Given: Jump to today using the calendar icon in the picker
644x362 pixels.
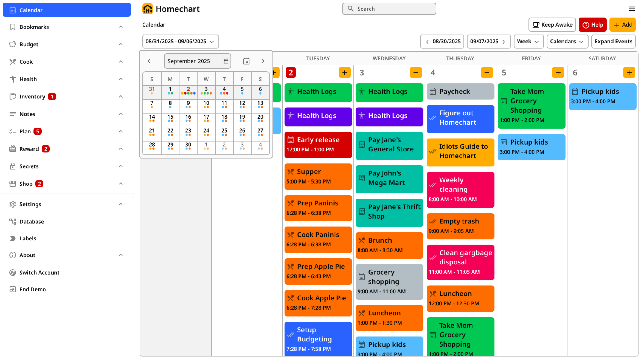Looking at the screenshot, I should (x=246, y=61).
